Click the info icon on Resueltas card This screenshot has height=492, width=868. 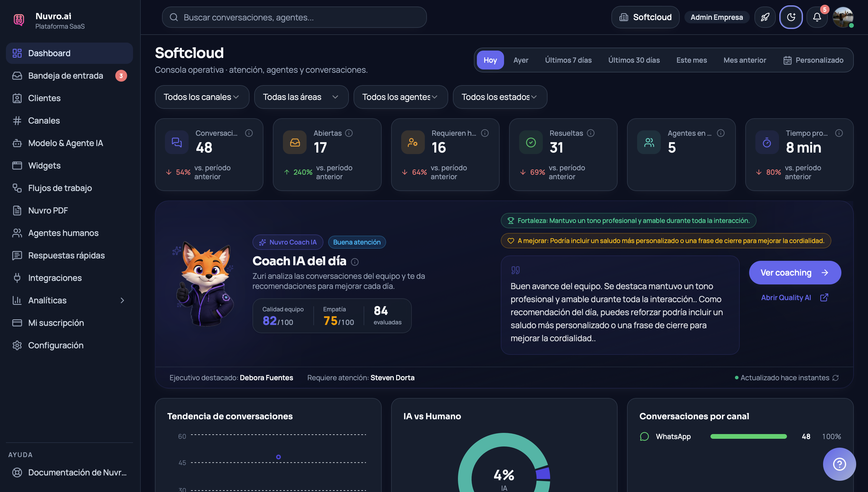(591, 133)
